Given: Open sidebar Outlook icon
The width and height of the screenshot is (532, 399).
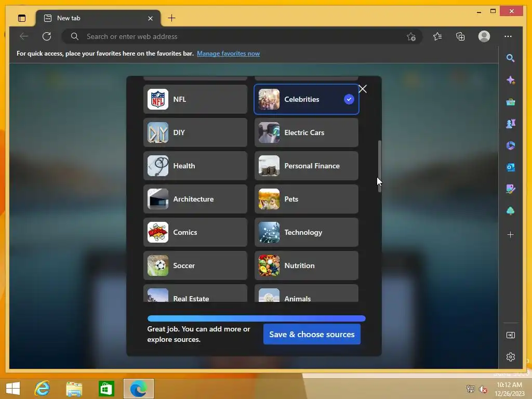Looking at the screenshot, I should click(510, 167).
